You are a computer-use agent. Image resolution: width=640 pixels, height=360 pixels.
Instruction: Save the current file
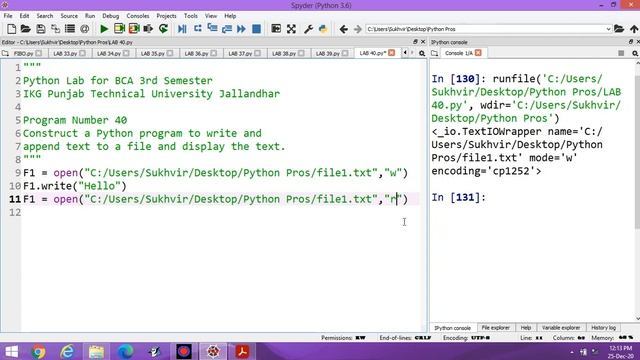(40, 29)
